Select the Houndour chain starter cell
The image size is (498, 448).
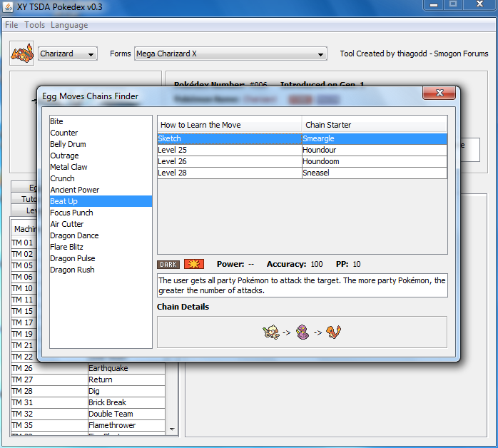(374, 151)
